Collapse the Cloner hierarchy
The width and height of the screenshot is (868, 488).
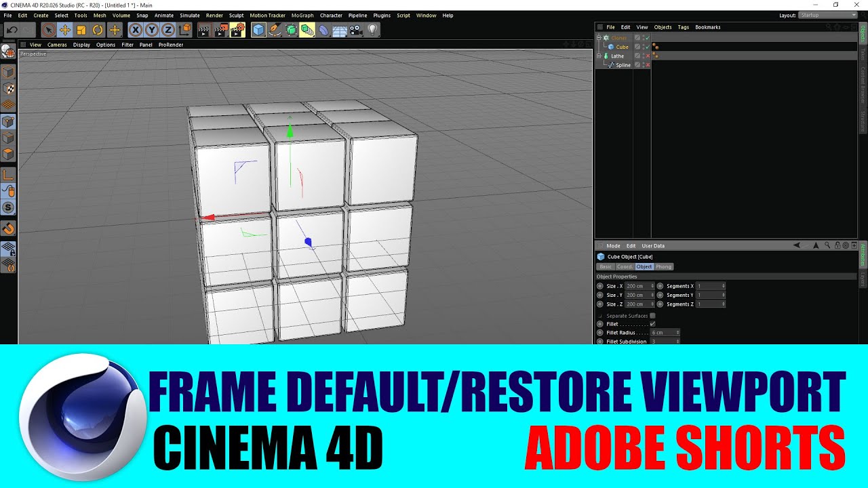(598, 38)
